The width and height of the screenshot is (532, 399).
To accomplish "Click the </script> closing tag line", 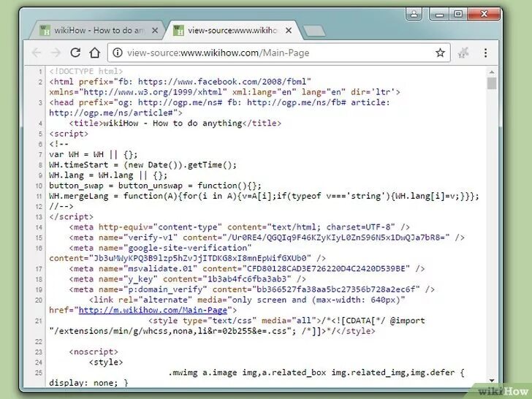I will [72, 217].
